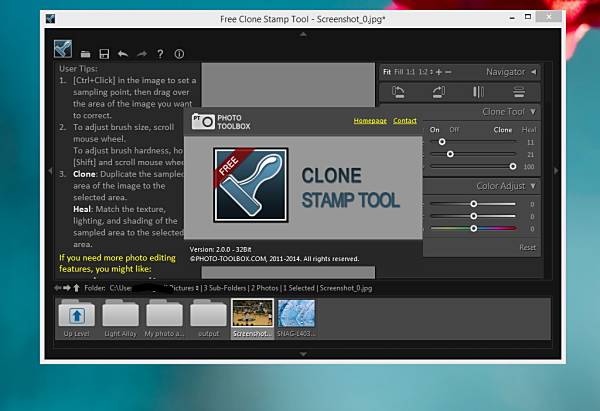Flip image horizontally icon
The image size is (600, 411).
click(478, 92)
